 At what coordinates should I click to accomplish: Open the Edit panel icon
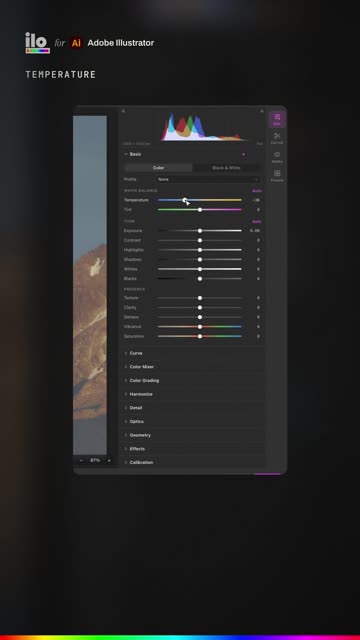(277, 120)
